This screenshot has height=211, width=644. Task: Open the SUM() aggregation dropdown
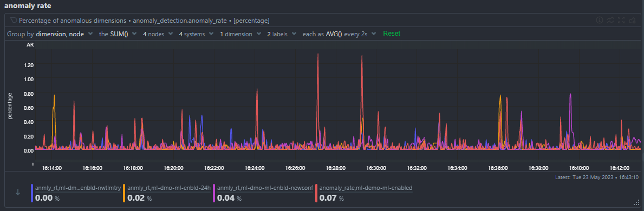118,34
